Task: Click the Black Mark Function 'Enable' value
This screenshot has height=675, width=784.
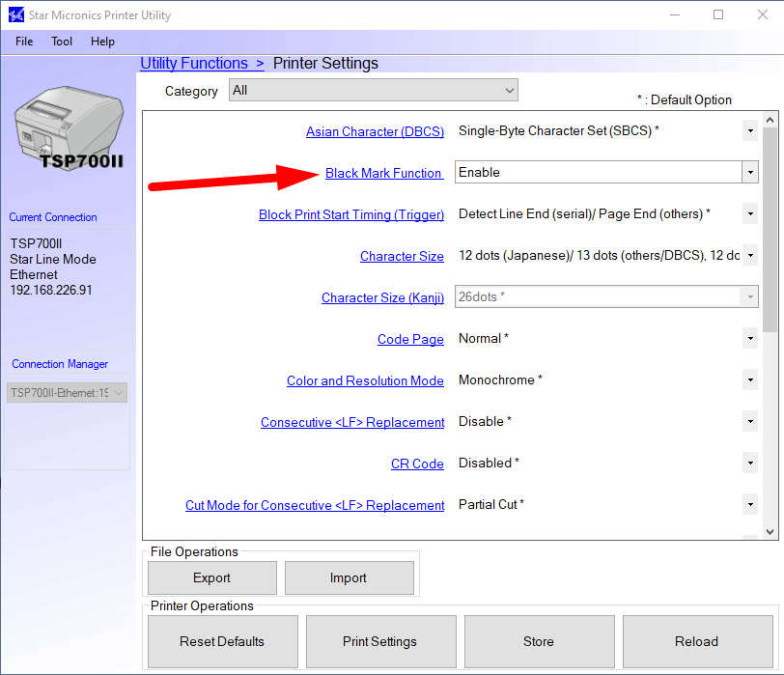Action: point(479,173)
